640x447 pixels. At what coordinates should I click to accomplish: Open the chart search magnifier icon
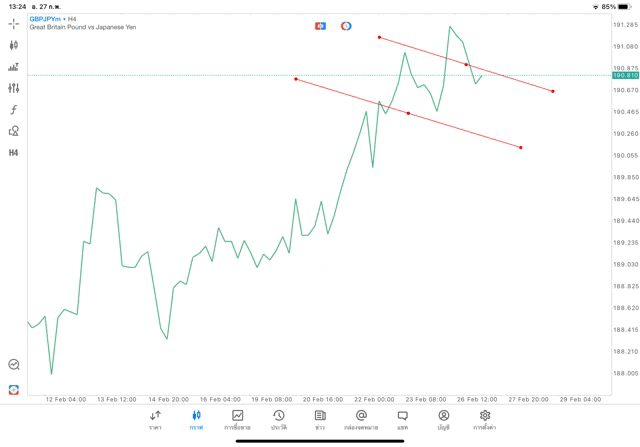point(14,365)
